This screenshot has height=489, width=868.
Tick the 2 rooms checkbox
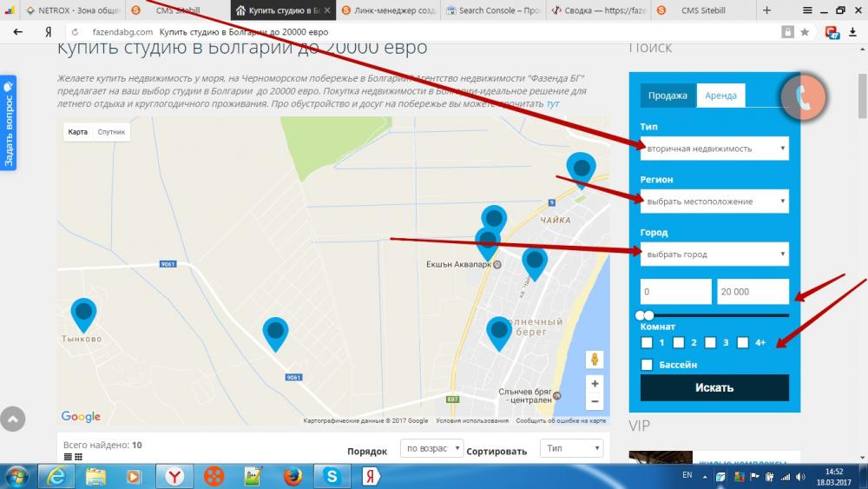(679, 343)
